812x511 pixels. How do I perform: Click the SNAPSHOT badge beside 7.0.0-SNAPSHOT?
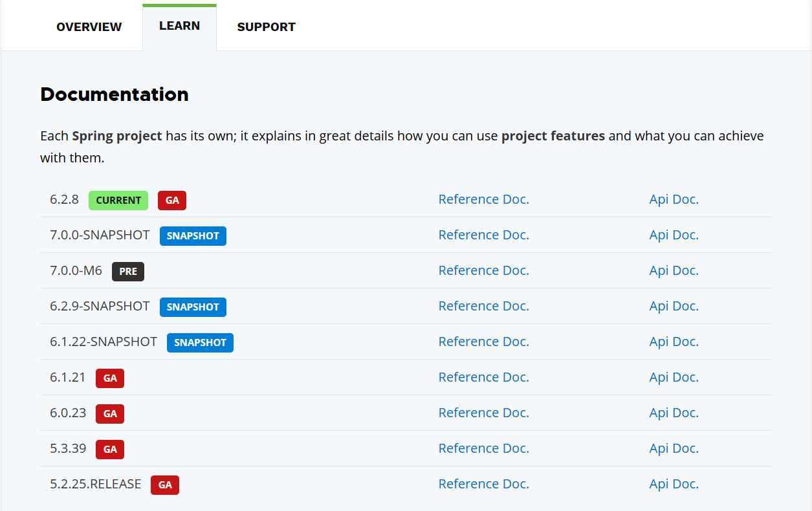coord(193,236)
